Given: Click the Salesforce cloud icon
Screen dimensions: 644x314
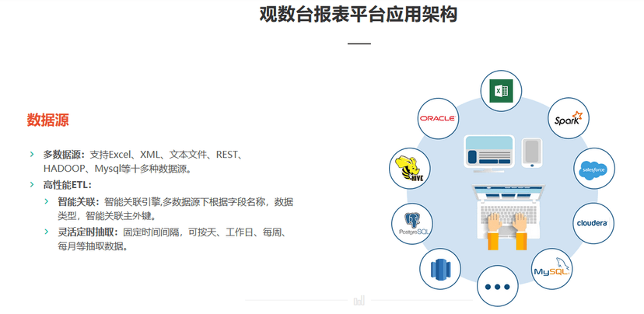Looking at the screenshot, I should 594,169.
